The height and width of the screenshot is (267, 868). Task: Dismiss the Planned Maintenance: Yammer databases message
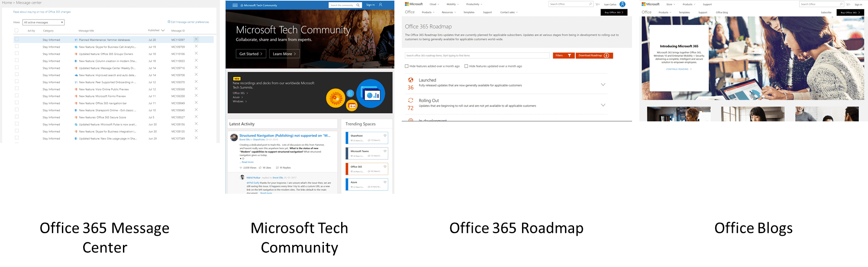(x=196, y=39)
